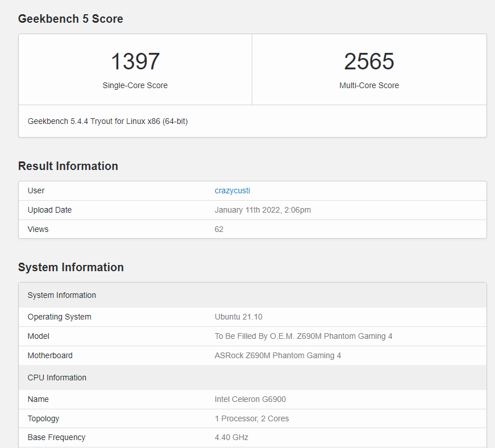Viewport: 495px width, 448px height.
Task: Click the Result Information heading
Action: click(x=68, y=166)
